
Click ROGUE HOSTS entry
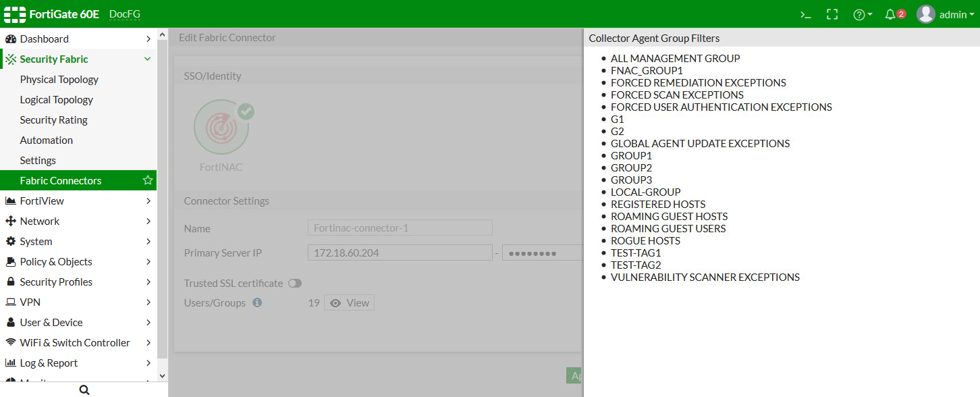pyautogui.click(x=645, y=240)
